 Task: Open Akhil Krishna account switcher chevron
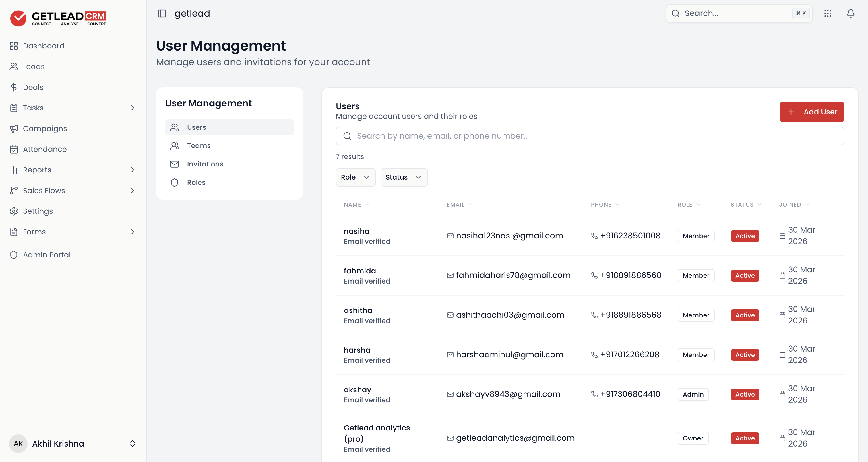(132, 443)
